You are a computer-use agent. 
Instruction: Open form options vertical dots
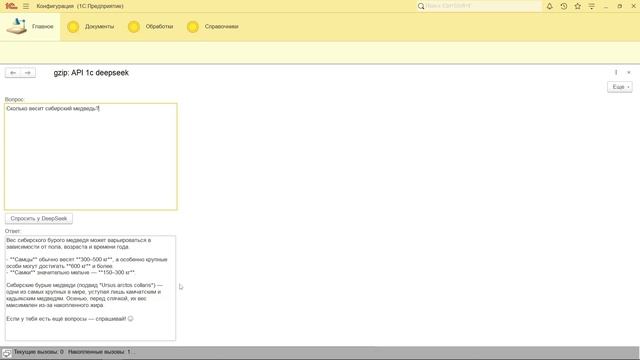616,72
